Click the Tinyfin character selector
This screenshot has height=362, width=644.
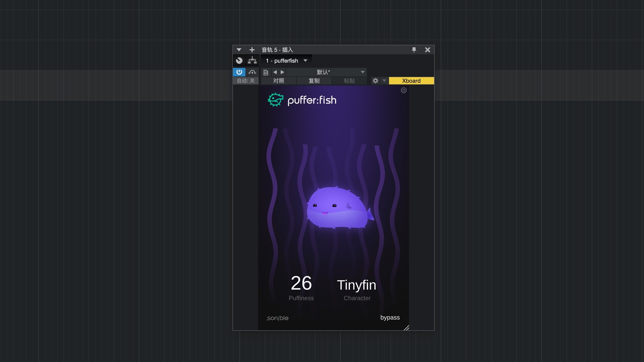[x=357, y=285]
